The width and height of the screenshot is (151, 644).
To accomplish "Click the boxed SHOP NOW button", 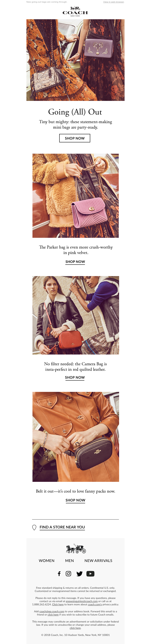I will click(x=75, y=138).
